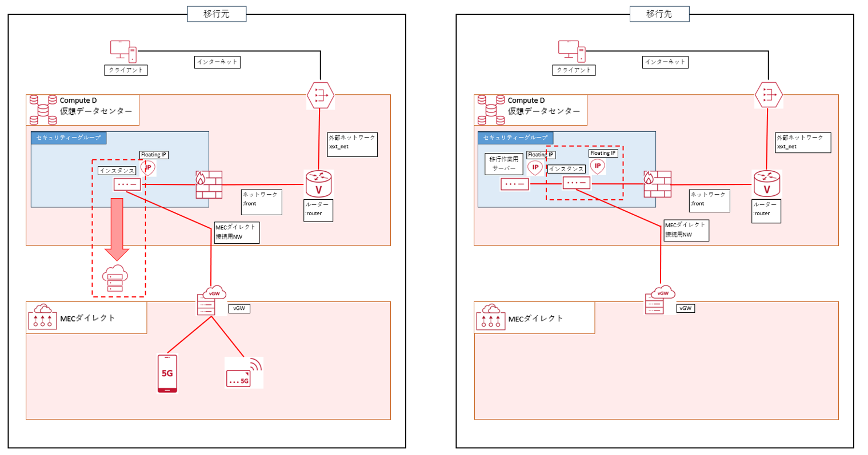868x455 pixels.
Task: Click the Floating IP pin icon in 移行元
Action: (x=148, y=168)
